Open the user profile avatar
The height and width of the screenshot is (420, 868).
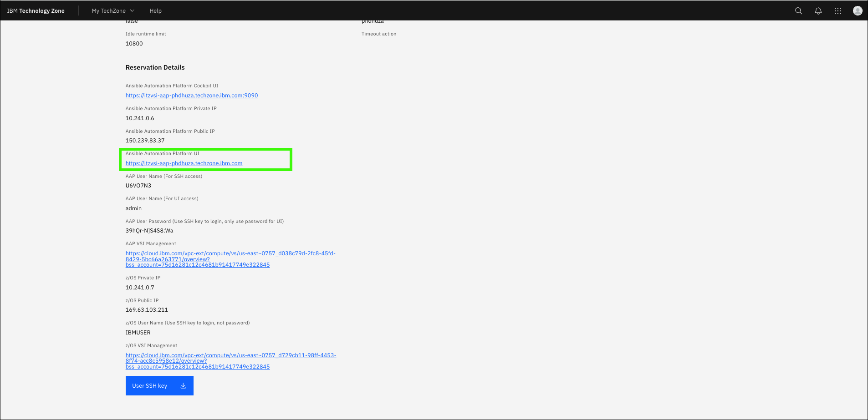click(x=857, y=11)
